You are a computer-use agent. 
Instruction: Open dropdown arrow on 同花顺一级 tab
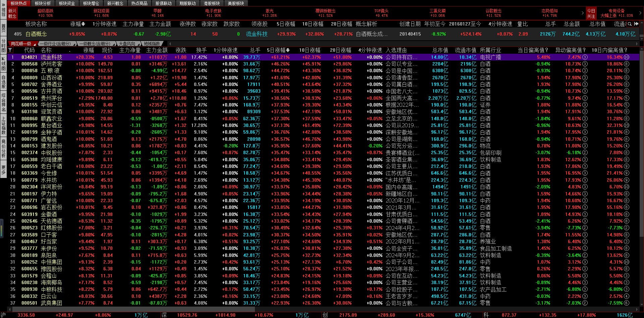tap(35, 44)
